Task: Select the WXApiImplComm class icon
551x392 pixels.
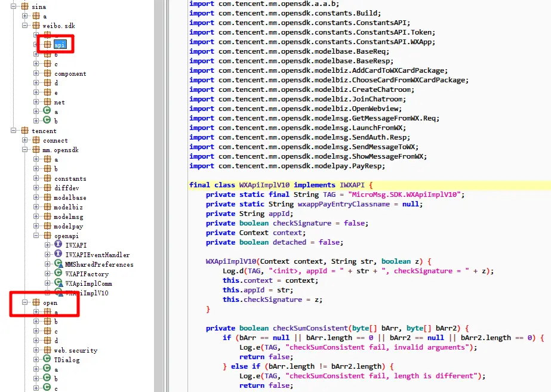Action: click(x=59, y=283)
